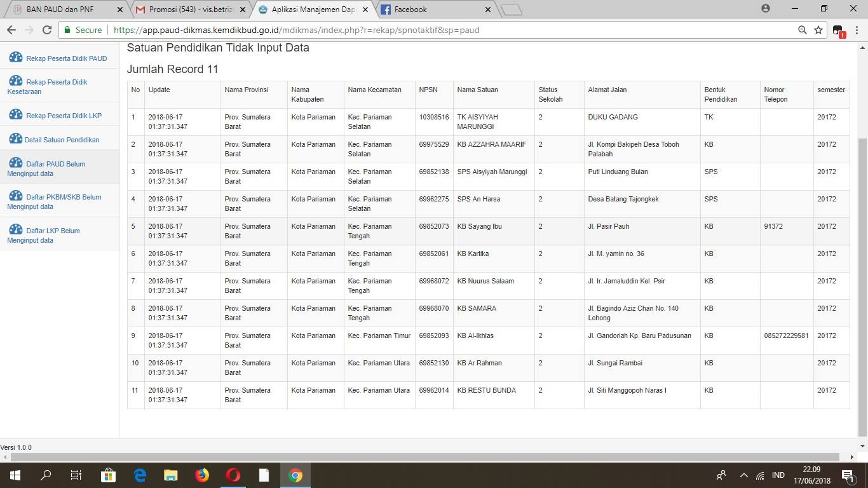Launch Opera from taskbar
Screen dimensions: 868x488
pos(233,475)
